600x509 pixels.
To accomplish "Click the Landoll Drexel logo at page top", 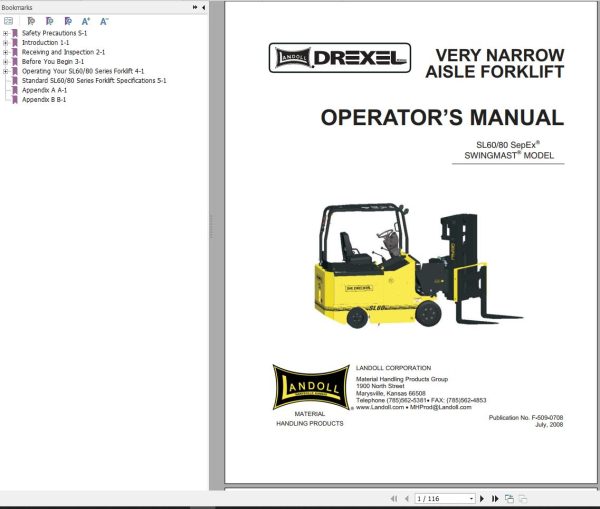I will click(x=340, y=58).
